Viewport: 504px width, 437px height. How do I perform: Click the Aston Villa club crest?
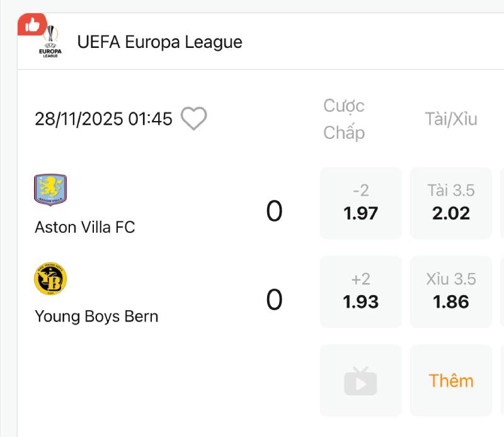[50, 190]
